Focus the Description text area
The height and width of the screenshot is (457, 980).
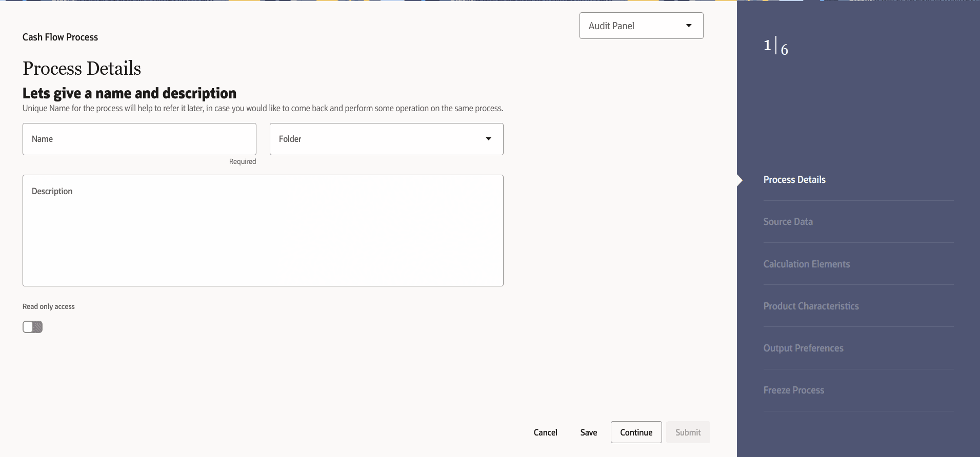click(x=263, y=231)
